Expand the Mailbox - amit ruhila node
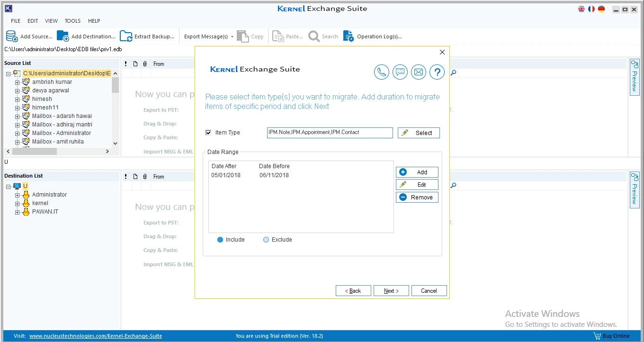644x342 pixels. pos(18,142)
